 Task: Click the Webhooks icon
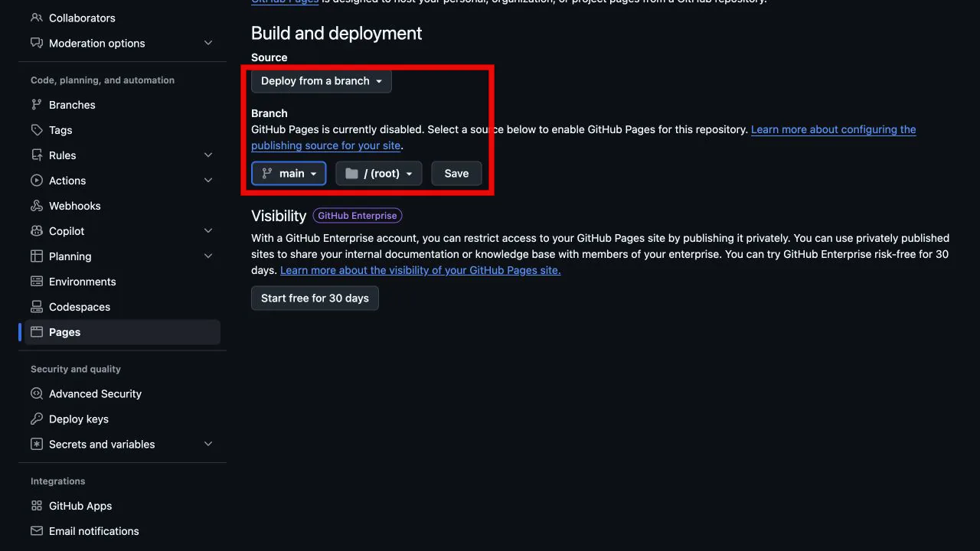(x=37, y=206)
